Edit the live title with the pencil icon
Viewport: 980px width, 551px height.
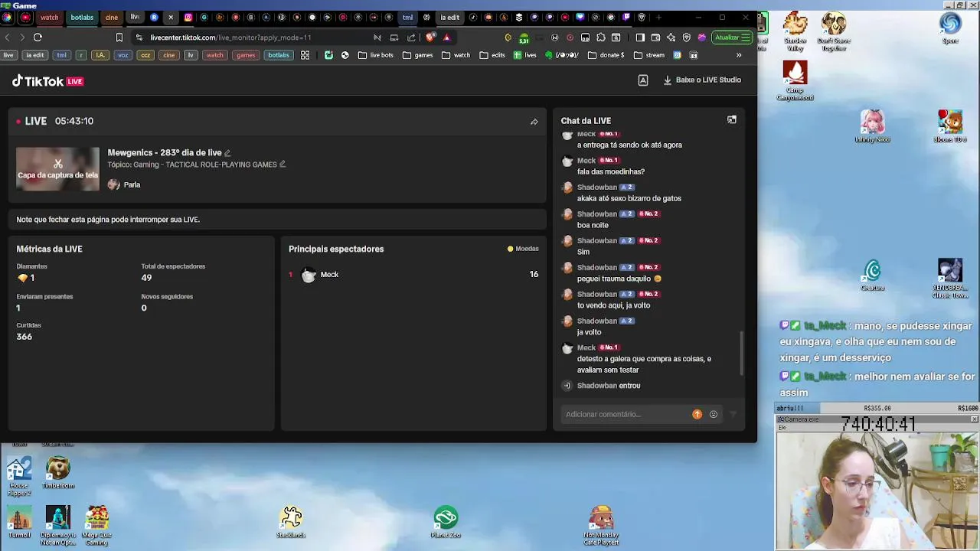227,153
